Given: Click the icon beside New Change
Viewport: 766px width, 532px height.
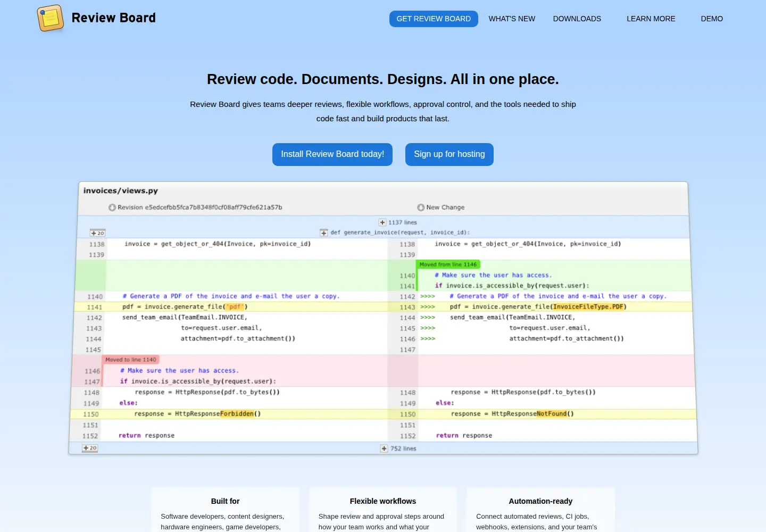Looking at the screenshot, I should (421, 207).
